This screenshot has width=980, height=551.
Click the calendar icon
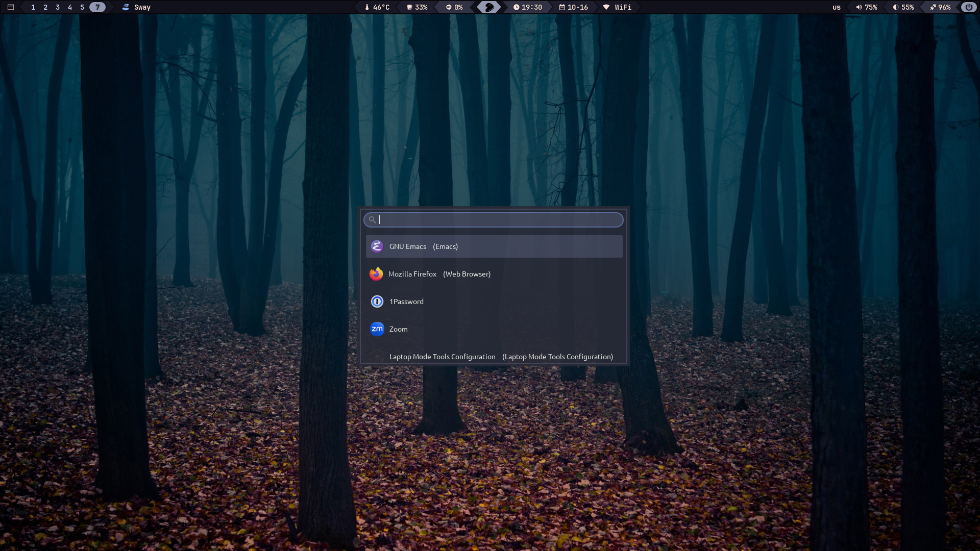562,7
